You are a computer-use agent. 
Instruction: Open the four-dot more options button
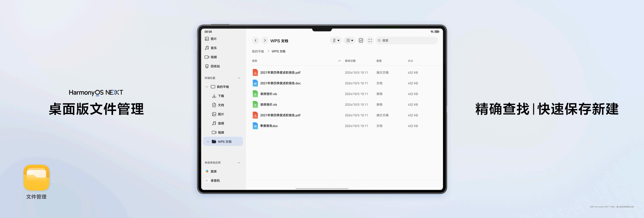tap(370, 41)
